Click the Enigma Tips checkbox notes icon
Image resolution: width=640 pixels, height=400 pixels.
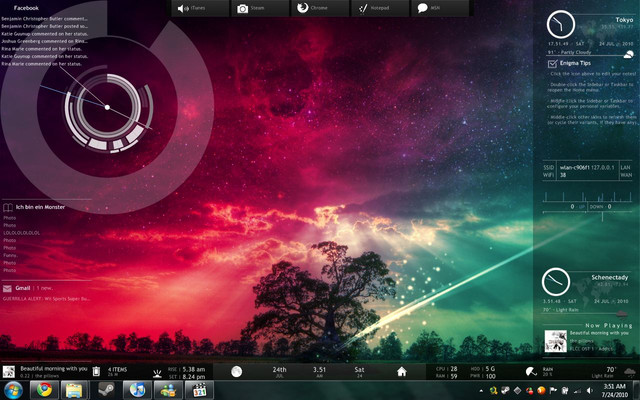coord(552,64)
